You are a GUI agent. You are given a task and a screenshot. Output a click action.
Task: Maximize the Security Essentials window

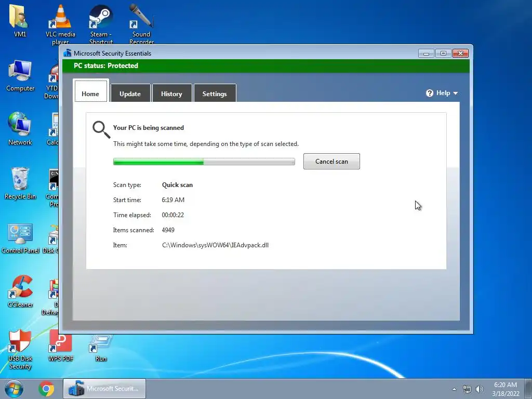[x=443, y=54]
